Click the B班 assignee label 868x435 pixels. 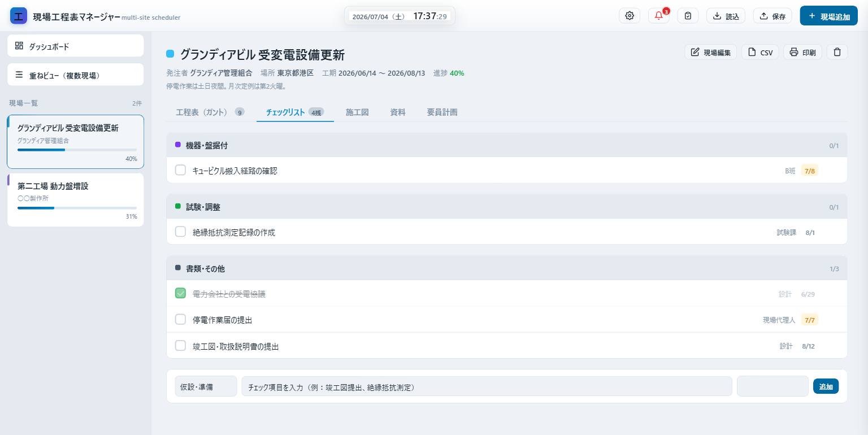click(x=790, y=171)
